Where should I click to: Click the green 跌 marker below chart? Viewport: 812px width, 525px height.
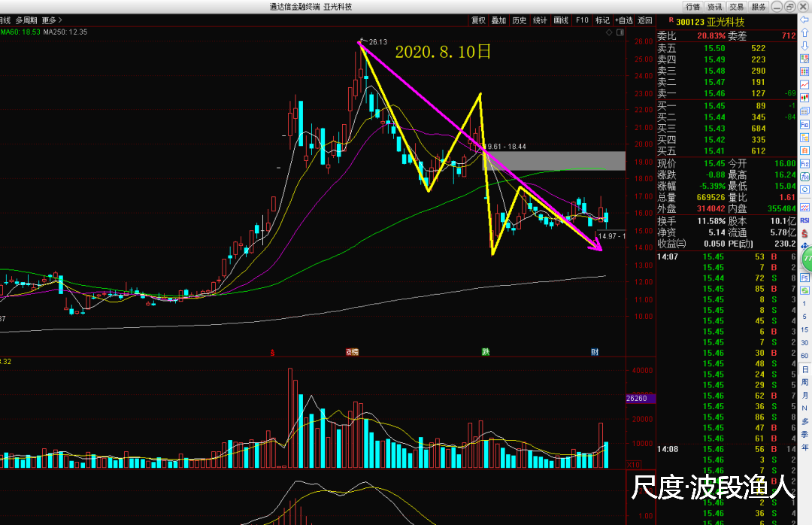tap(486, 352)
